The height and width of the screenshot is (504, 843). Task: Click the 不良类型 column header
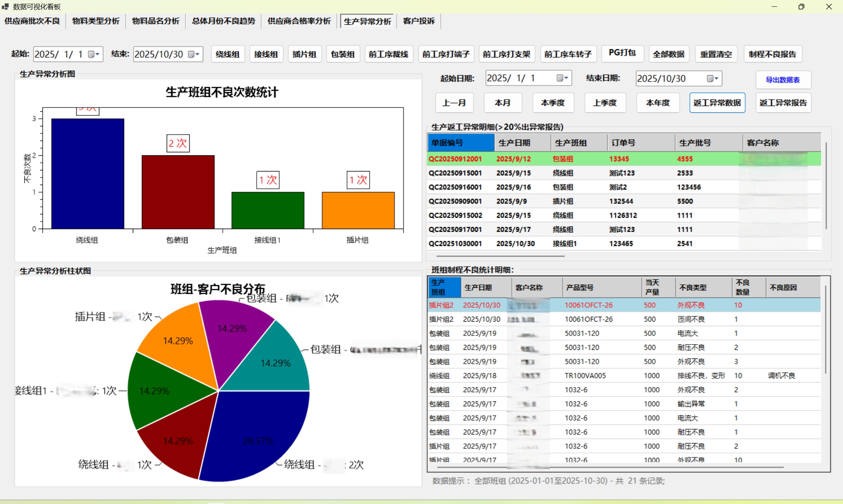point(692,287)
